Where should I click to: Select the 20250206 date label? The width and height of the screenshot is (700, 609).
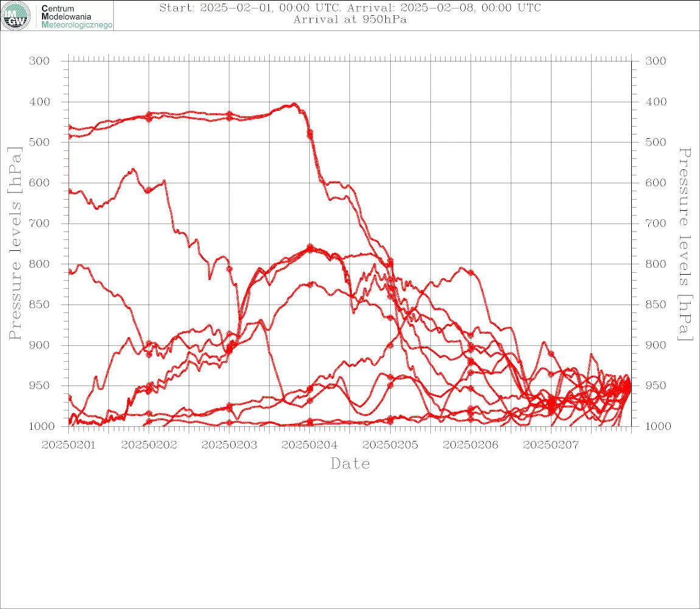point(471,445)
